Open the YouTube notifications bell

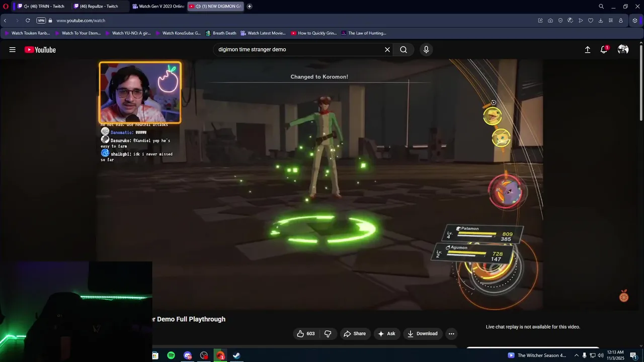pyautogui.click(x=604, y=50)
